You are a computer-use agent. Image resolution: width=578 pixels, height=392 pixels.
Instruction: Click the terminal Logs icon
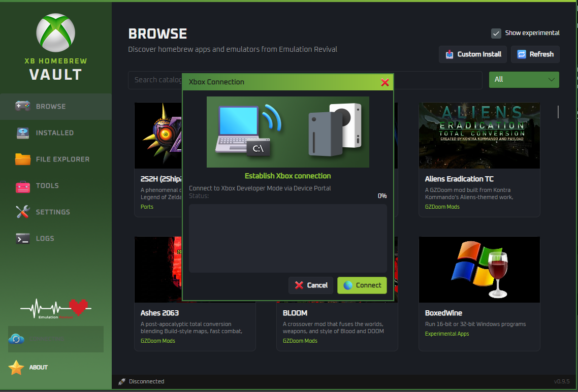[23, 239]
